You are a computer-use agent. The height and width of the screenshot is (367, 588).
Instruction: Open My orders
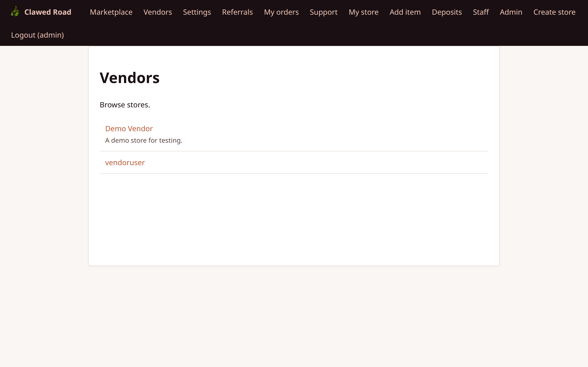(x=281, y=12)
